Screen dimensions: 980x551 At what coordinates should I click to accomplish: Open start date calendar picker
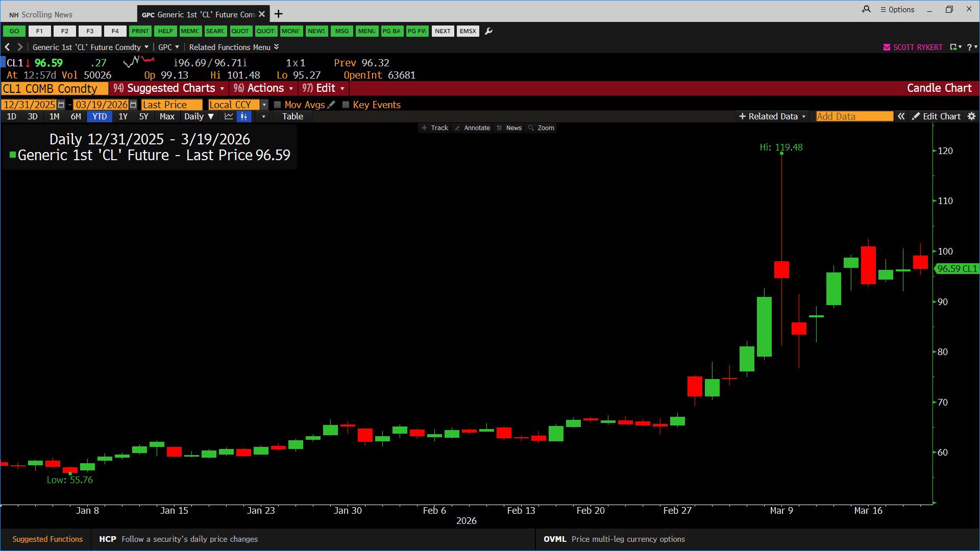[61, 105]
